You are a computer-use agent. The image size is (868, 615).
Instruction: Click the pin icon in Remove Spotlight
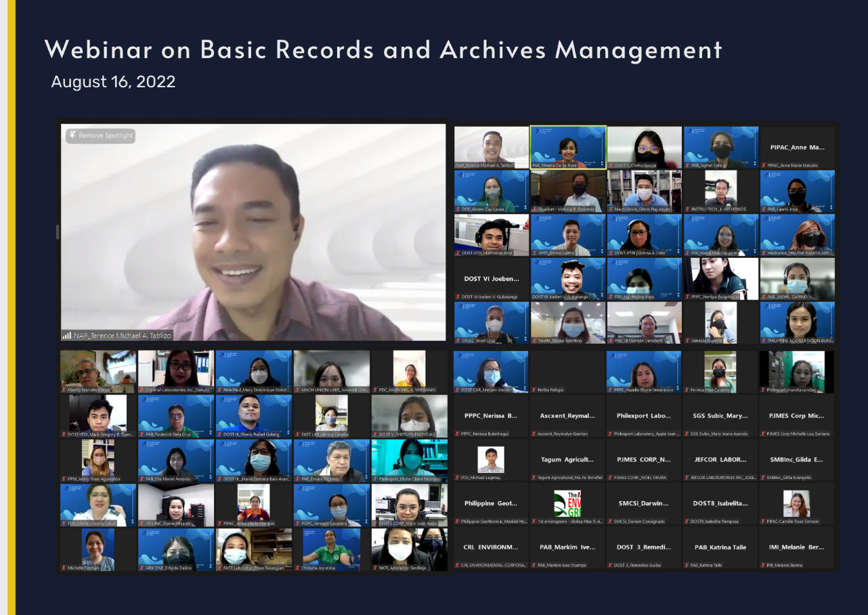point(72,135)
